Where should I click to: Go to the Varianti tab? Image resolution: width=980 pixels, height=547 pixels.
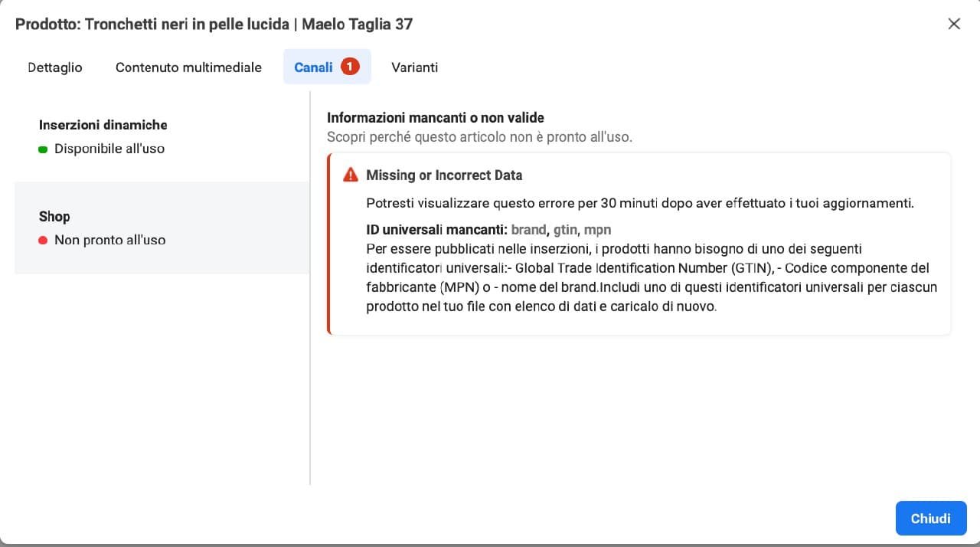click(x=414, y=67)
